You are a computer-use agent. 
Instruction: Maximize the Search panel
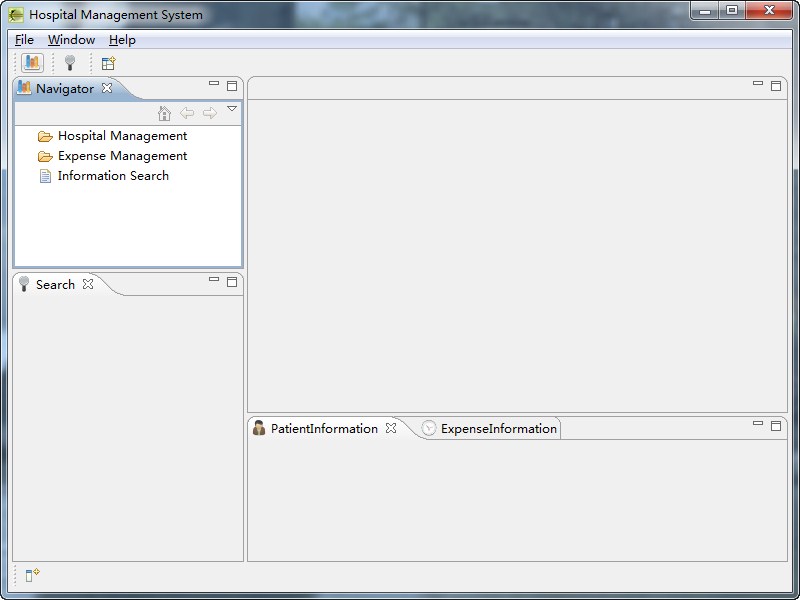[x=232, y=282]
